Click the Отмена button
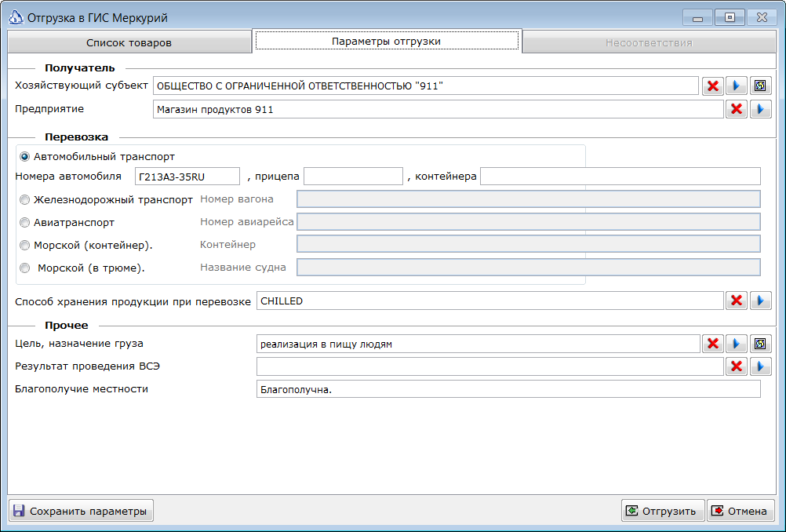The image size is (786, 532). 741,511
